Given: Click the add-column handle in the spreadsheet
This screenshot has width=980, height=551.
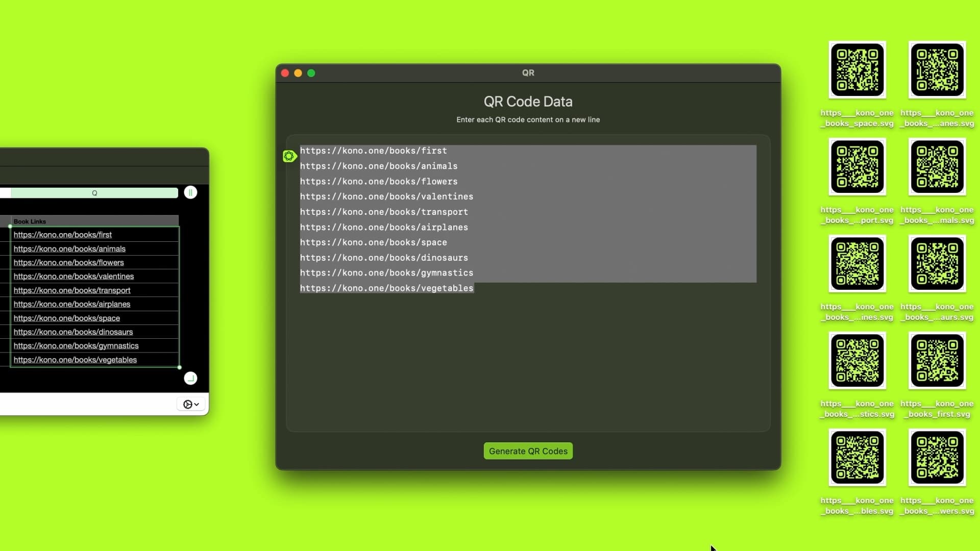Looking at the screenshot, I should click(x=190, y=192).
